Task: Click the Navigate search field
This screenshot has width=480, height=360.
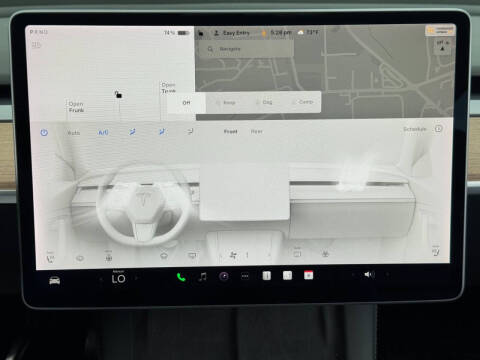Action: [246, 49]
